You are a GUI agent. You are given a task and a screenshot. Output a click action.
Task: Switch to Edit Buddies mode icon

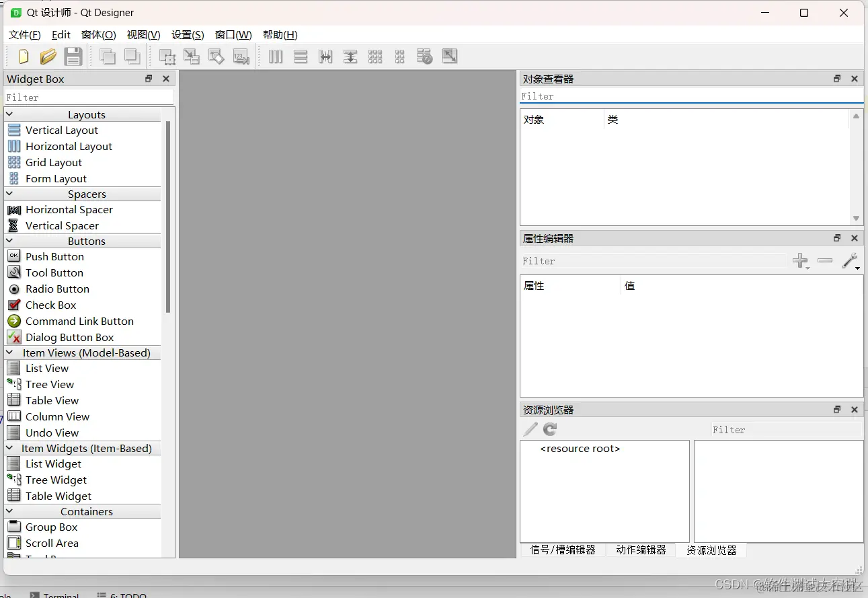[216, 57]
